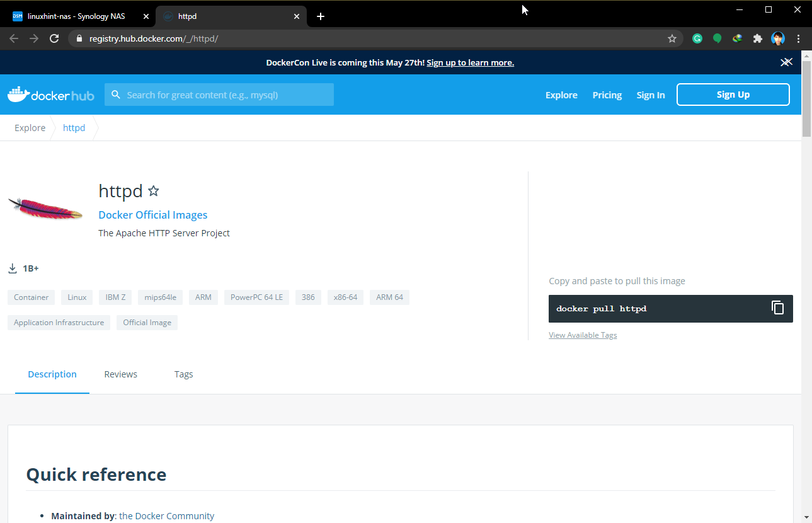Screen dimensions: 812x523
Task: Click the Container tag
Action: point(31,297)
